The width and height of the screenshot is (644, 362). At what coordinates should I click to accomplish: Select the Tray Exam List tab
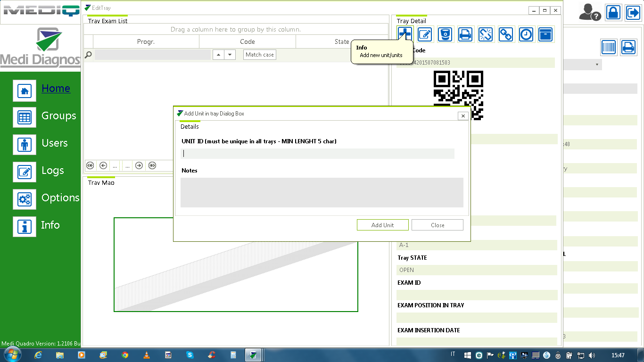108,21
